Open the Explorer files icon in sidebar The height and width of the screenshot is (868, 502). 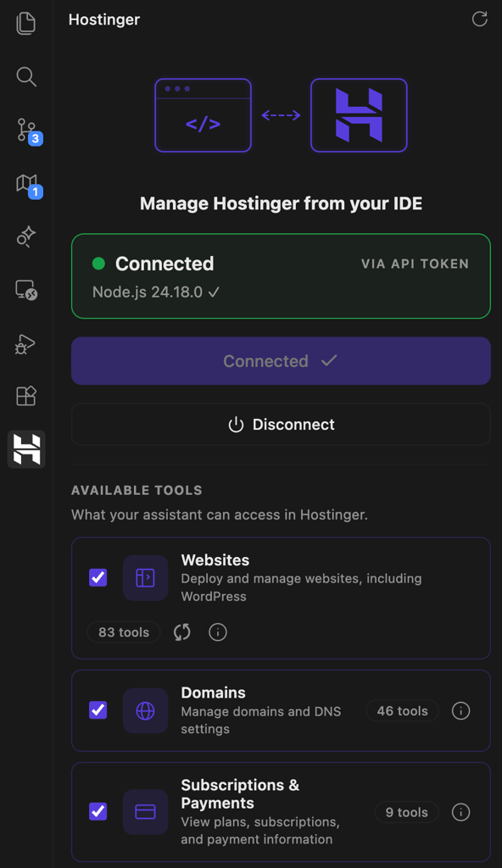[x=26, y=23]
